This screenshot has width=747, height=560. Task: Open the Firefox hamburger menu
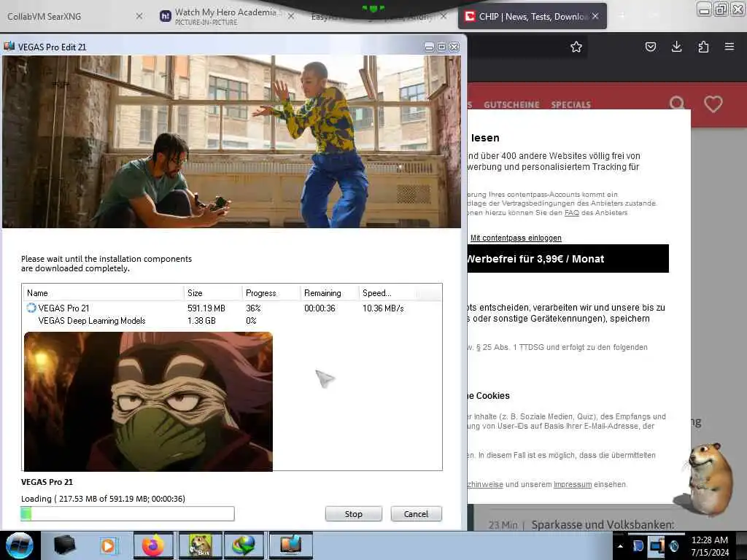tap(729, 47)
